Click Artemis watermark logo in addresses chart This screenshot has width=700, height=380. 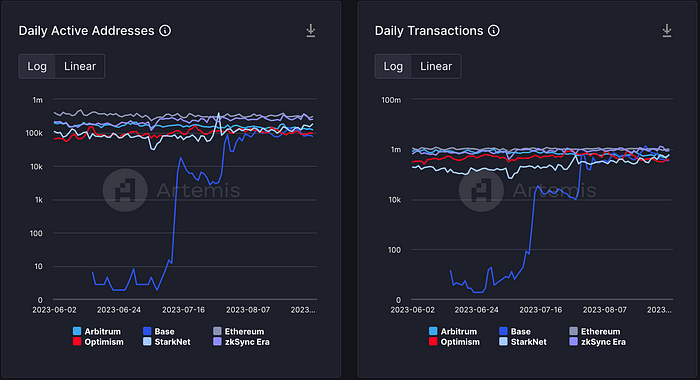pos(125,190)
